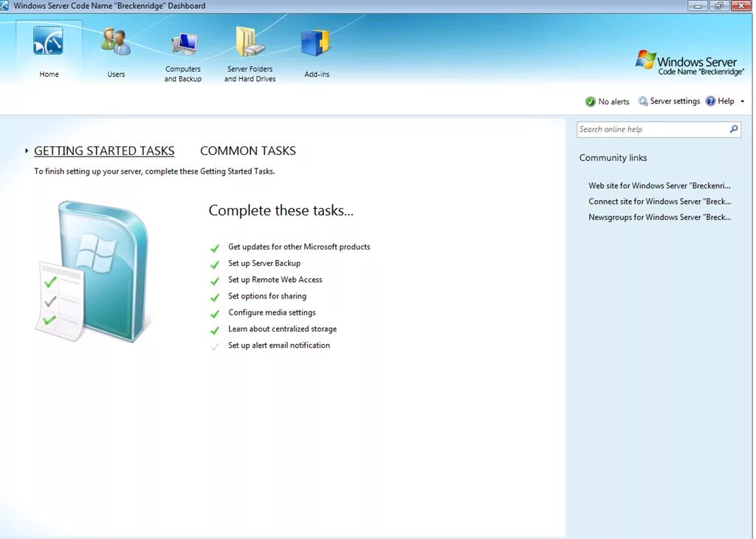The height and width of the screenshot is (539, 756).
Task: Start Set up Remote Web Access task
Action: pyautogui.click(x=275, y=279)
